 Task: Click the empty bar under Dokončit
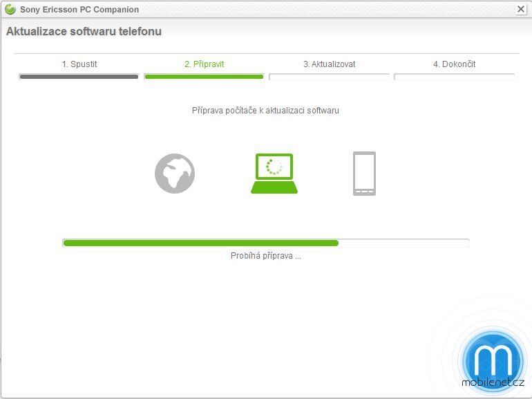coord(454,77)
